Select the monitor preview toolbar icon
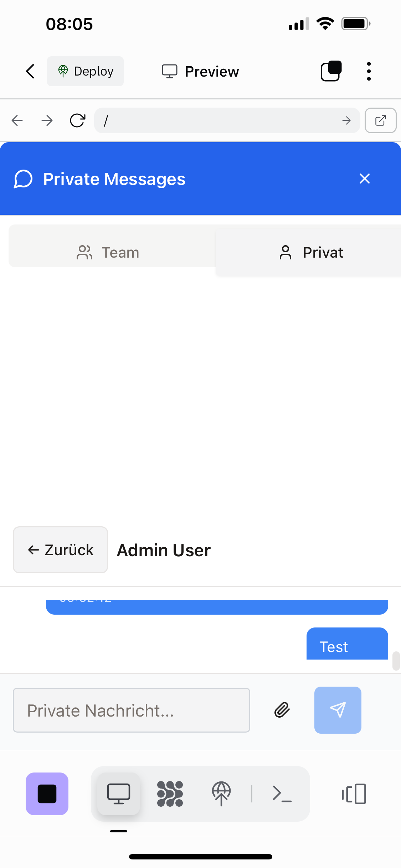Viewport: 401px width, 868px height. tap(119, 794)
